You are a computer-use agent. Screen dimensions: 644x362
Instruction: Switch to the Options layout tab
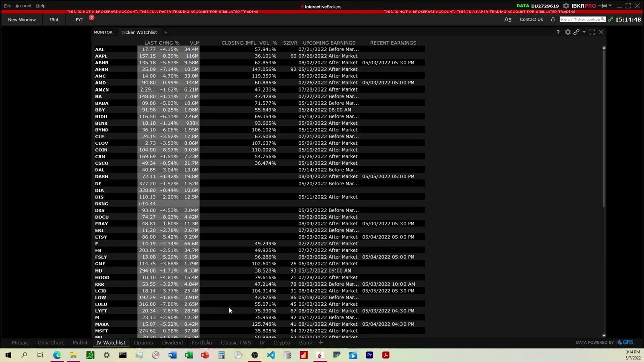point(143,343)
